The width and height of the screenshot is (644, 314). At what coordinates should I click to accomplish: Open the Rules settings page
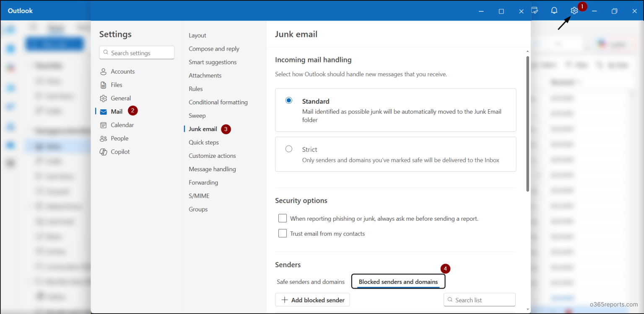[x=196, y=89]
